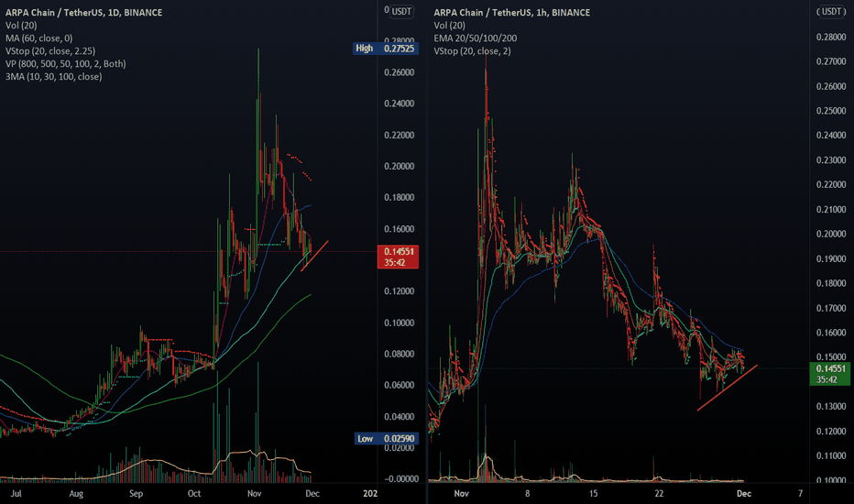Click the USDT currency button on right chart

[832, 11]
